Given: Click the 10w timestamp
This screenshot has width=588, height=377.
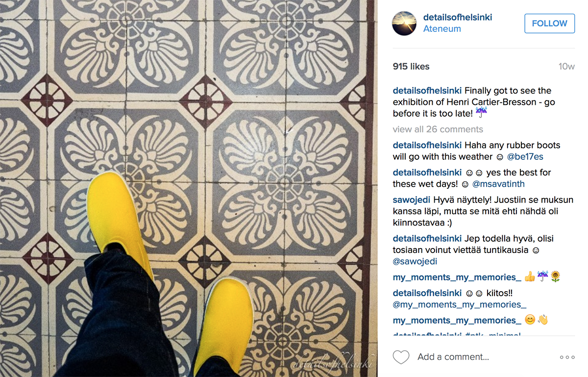Looking at the screenshot, I should tap(566, 67).
